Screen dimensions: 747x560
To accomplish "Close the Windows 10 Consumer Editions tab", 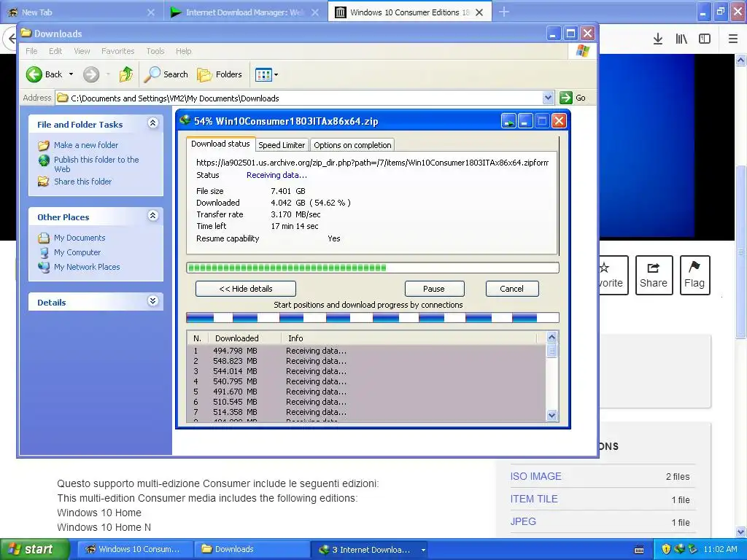I will click(x=479, y=12).
